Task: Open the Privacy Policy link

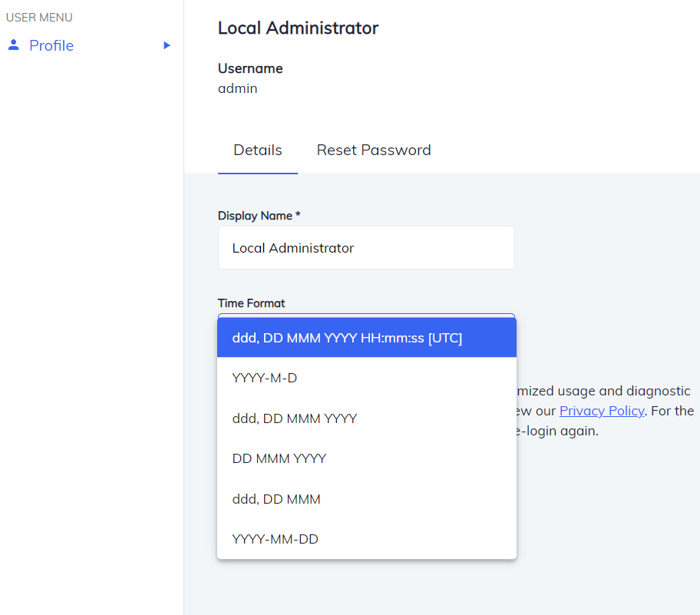Action: click(x=602, y=411)
